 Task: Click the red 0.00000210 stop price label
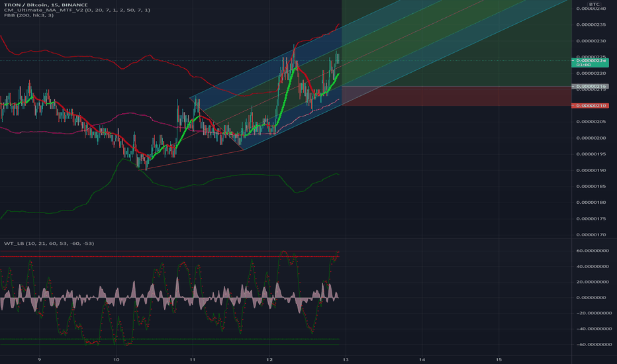(x=590, y=105)
